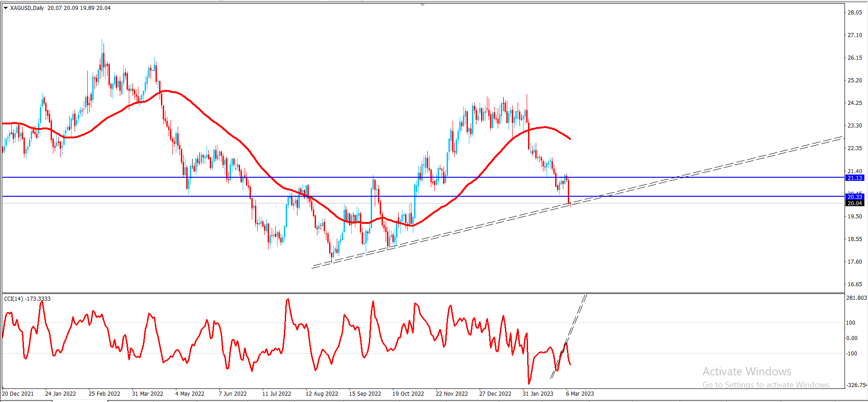Click the 11 Jul 2022 date label
Image resolution: width=868 pixels, height=402 pixels.
[x=277, y=393]
